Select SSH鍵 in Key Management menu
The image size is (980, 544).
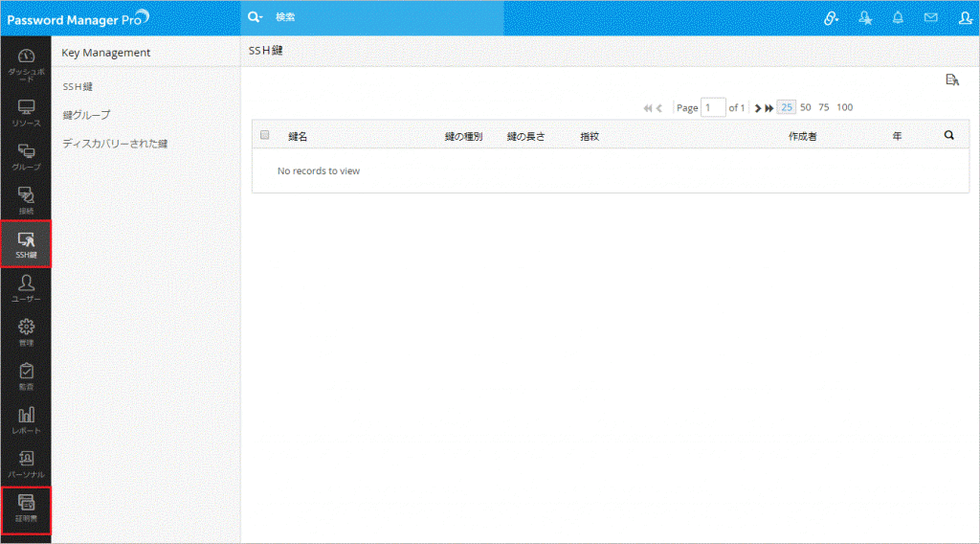pyautogui.click(x=78, y=87)
